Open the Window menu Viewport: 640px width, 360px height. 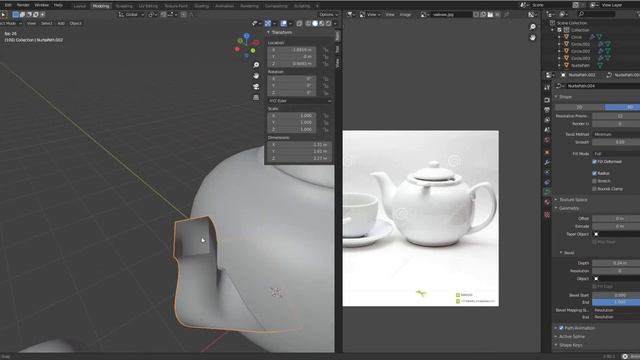[x=41, y=5]
